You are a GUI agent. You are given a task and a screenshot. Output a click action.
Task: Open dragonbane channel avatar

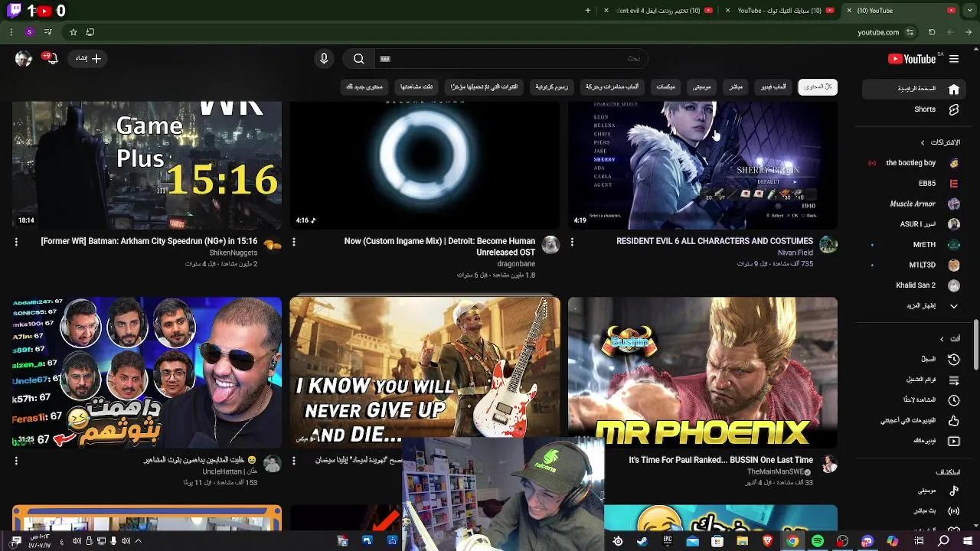550,245
